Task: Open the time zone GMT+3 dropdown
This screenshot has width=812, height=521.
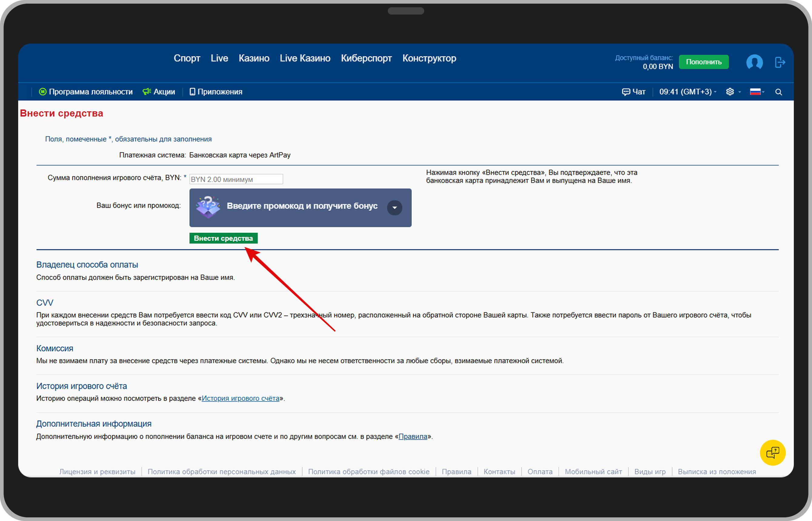Action: pos(687,92)
